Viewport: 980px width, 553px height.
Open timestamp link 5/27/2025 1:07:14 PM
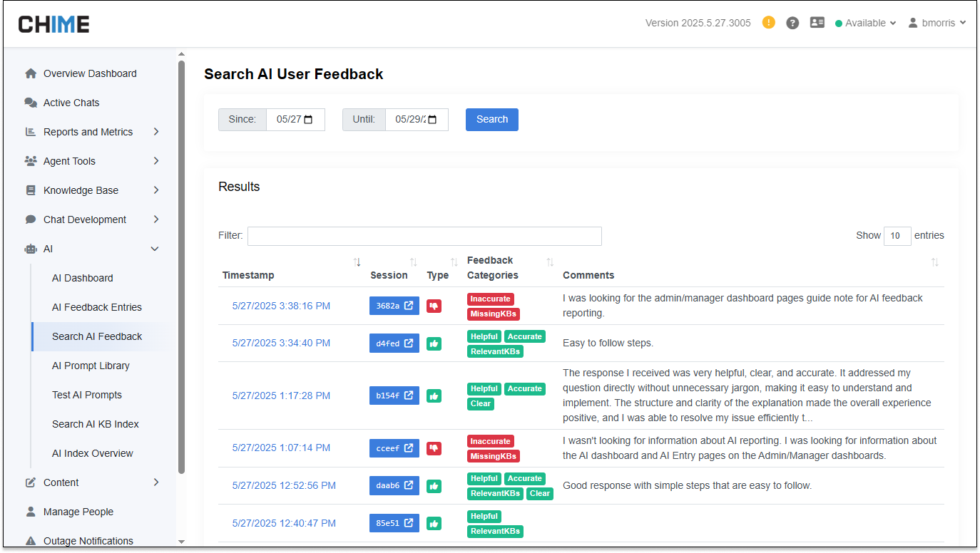[x=281, y=448]
